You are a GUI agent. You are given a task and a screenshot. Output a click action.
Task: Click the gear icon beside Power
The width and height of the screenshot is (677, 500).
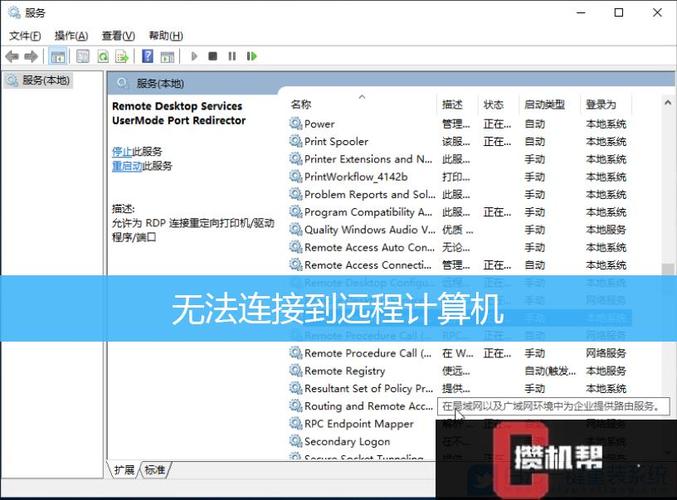click(x=296, y=123)
